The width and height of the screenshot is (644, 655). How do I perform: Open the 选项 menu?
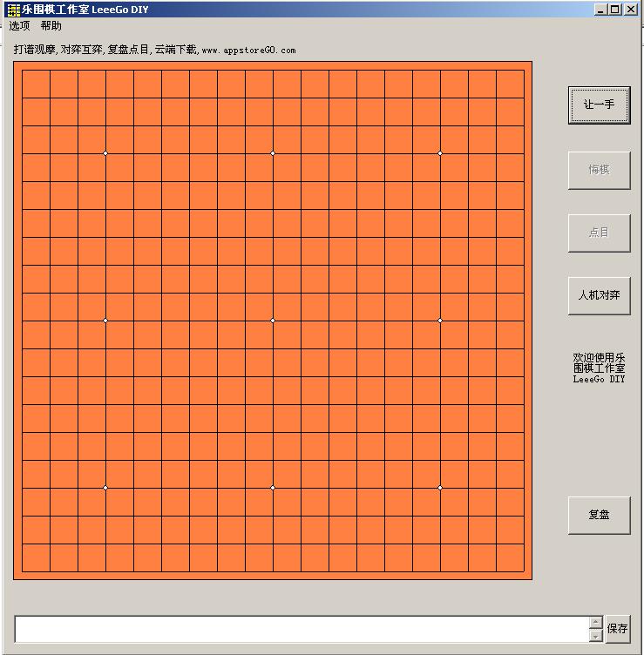[20, 26]
